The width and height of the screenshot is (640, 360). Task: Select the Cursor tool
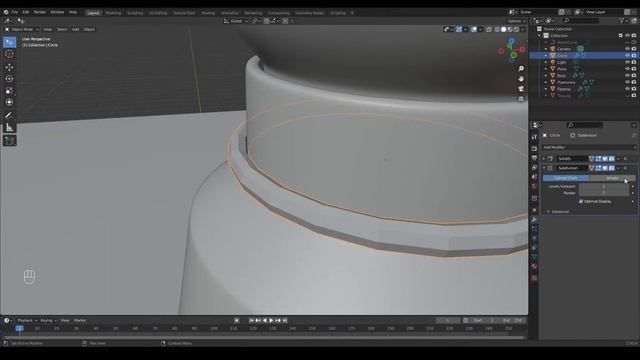(9, 54)
